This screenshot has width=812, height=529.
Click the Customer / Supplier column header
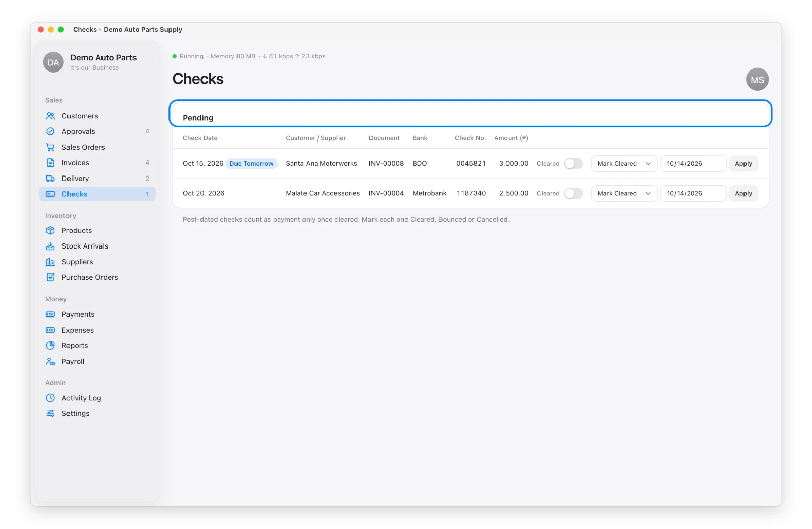pyautogui.click(x=316, y=138)
